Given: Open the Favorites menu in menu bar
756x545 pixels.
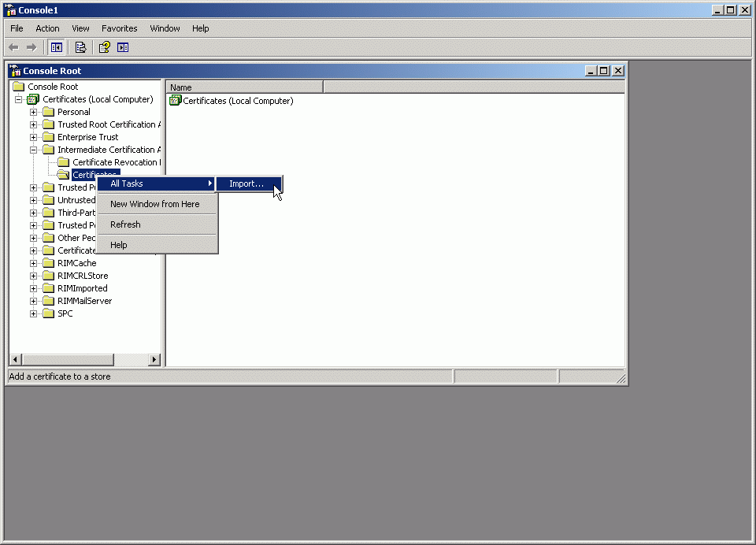Looking at the screenshot, I should pos(119,28).
